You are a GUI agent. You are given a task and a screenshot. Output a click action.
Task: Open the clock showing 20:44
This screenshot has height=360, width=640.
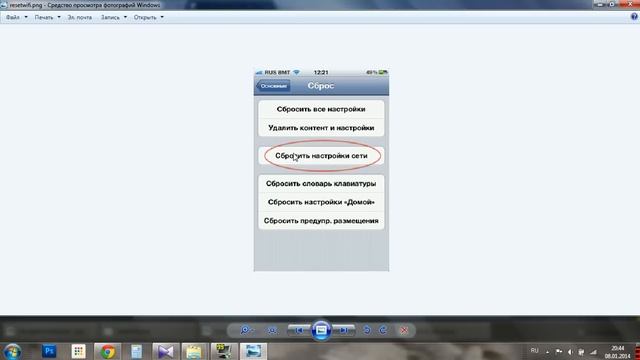pos(618,352)
